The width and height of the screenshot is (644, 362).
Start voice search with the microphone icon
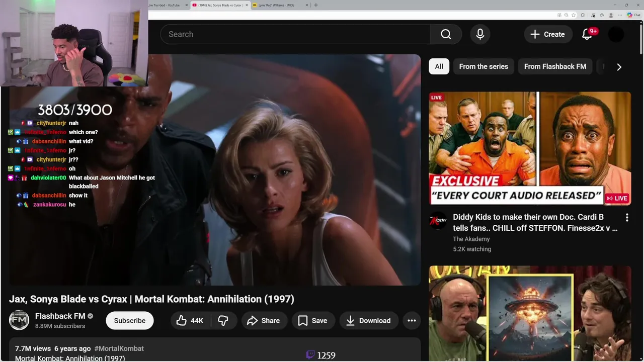point(480,34)
